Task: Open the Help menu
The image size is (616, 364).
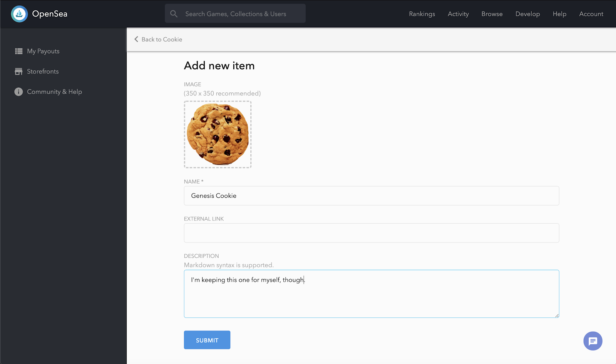Action: pyautogui.click(x=559, y=14)
